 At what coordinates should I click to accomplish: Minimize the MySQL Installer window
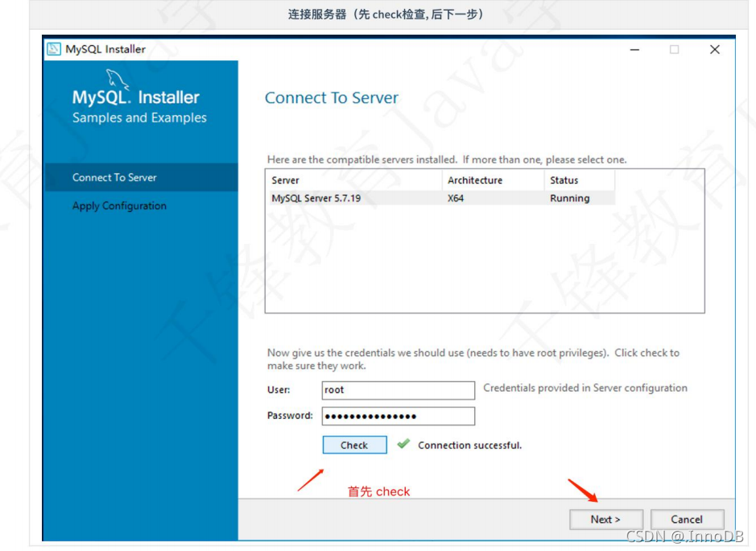point(634,49)
